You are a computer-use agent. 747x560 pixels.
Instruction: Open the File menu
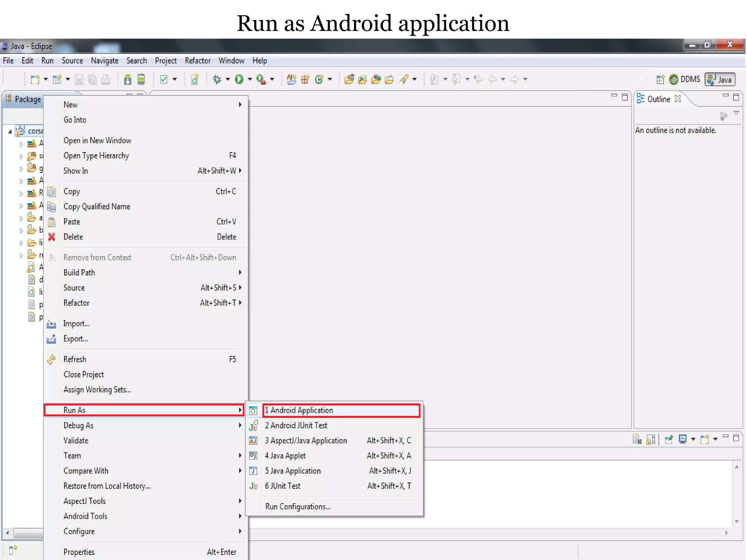(8, 61)
